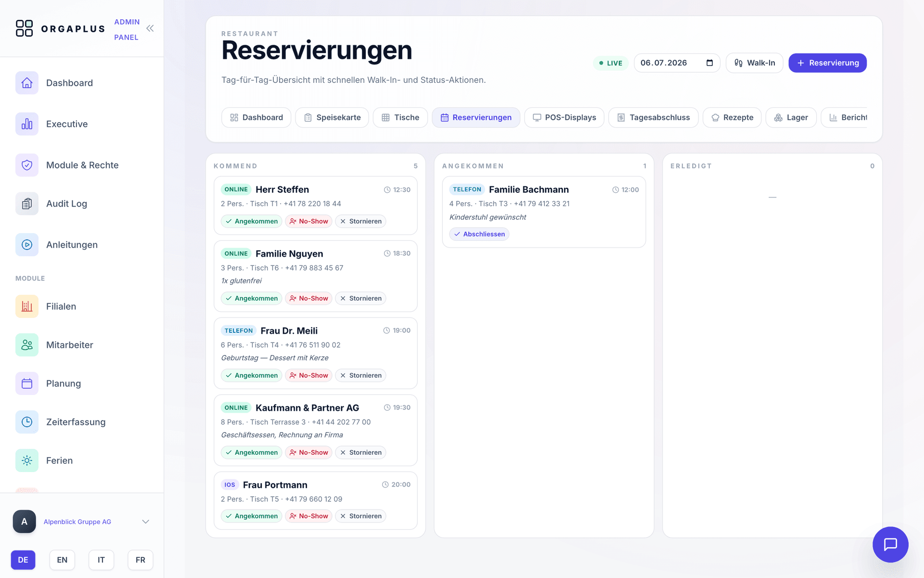Click the Zeiterfassung clock icon

point(27,422)
